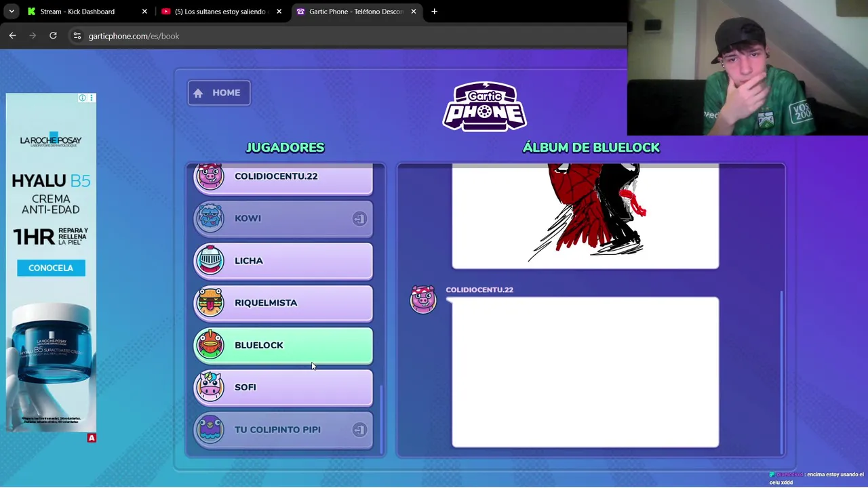868x488 pixels.
Task: Click BLUELOCK's fish head avatar
Action: point(210,345)
